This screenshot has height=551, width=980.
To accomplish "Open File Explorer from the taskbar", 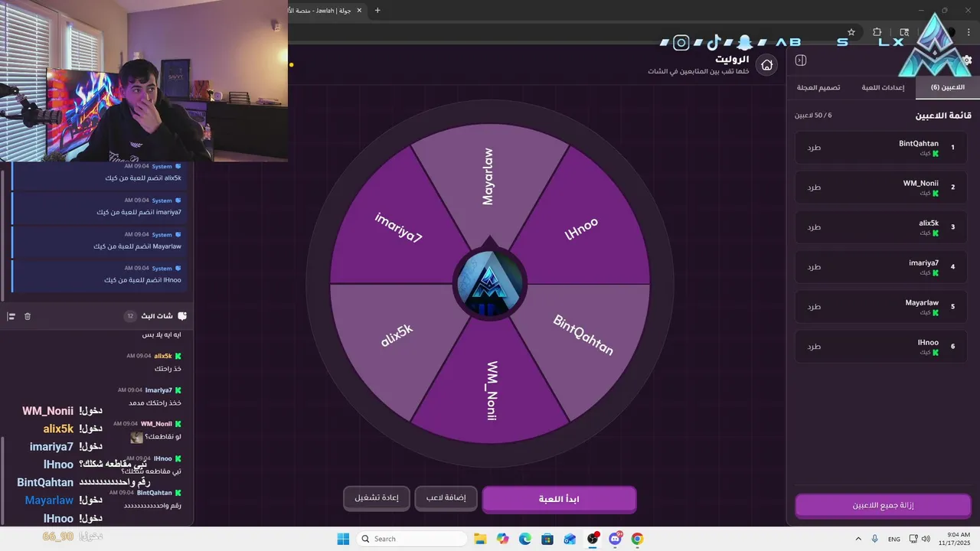I will click(480, 539).
